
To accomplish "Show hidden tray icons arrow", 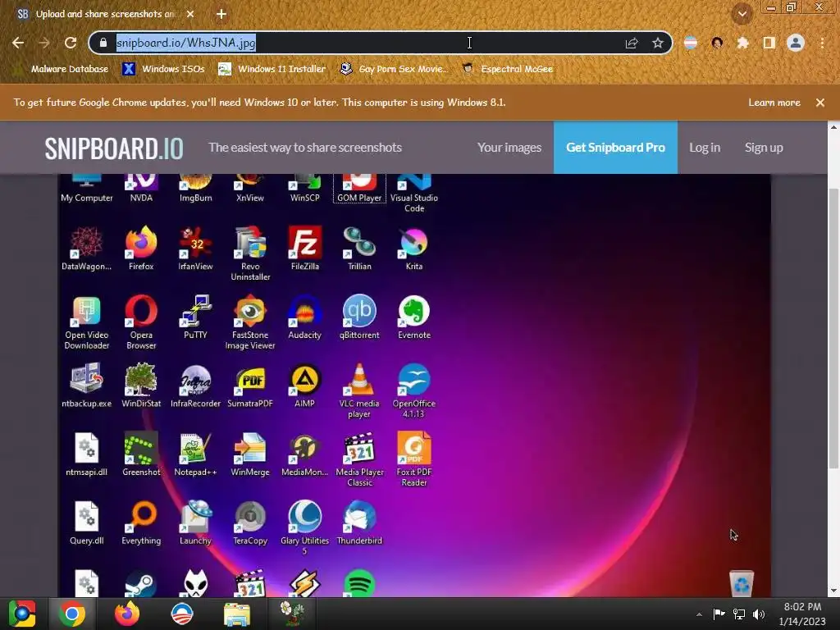I will coord(699,614).
